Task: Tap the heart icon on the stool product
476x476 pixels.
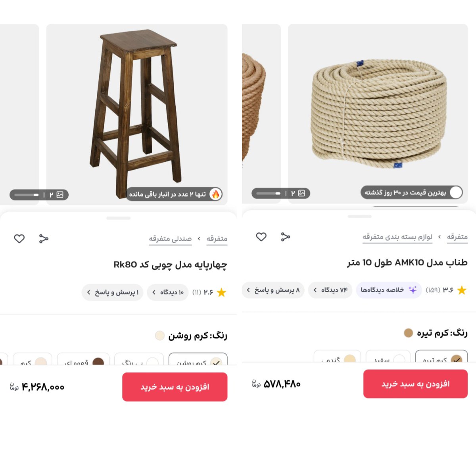Action: pyautogui.click(x=19, y=238)
